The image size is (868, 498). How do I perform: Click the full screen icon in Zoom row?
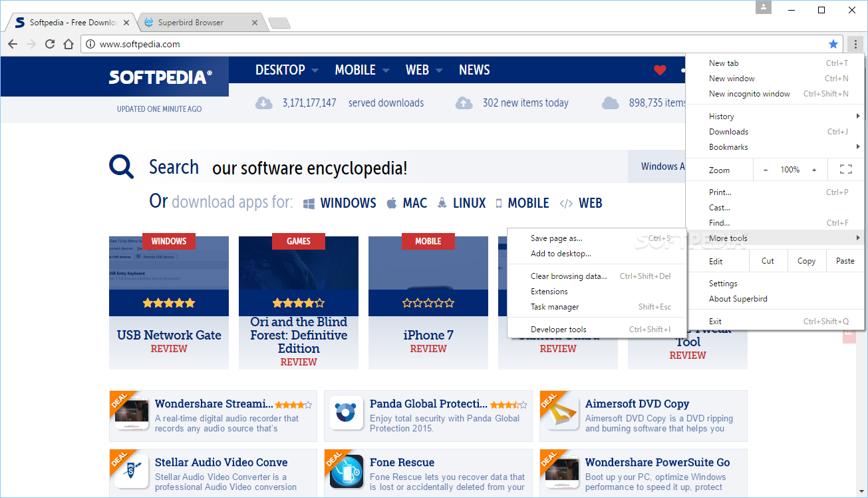pyautogui.click(x=846, y=169)
